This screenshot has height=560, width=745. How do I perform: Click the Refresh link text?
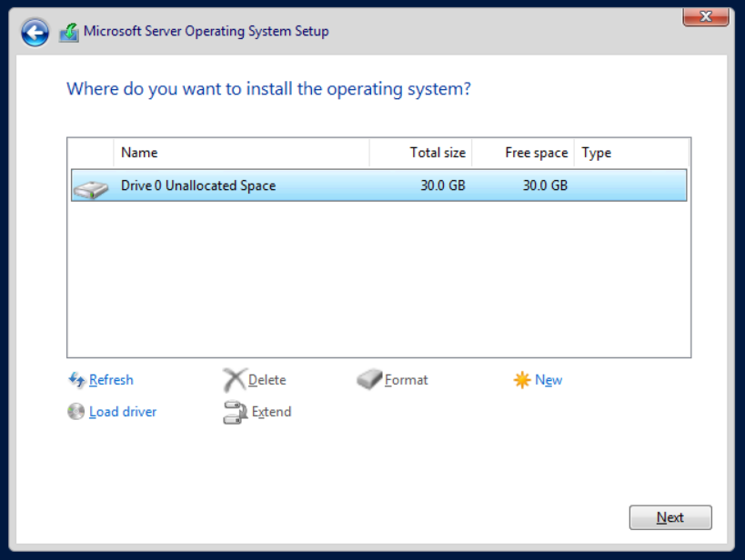pos(111,380)
